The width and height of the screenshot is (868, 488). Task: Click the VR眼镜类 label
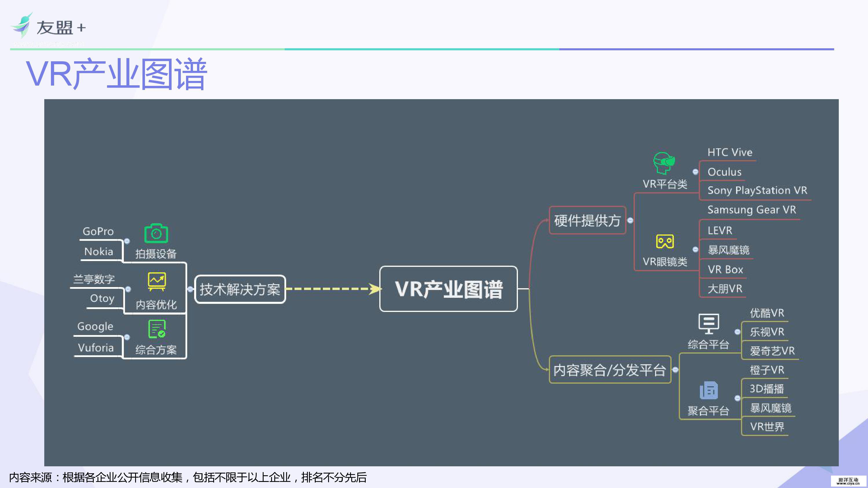coord(665,261)
